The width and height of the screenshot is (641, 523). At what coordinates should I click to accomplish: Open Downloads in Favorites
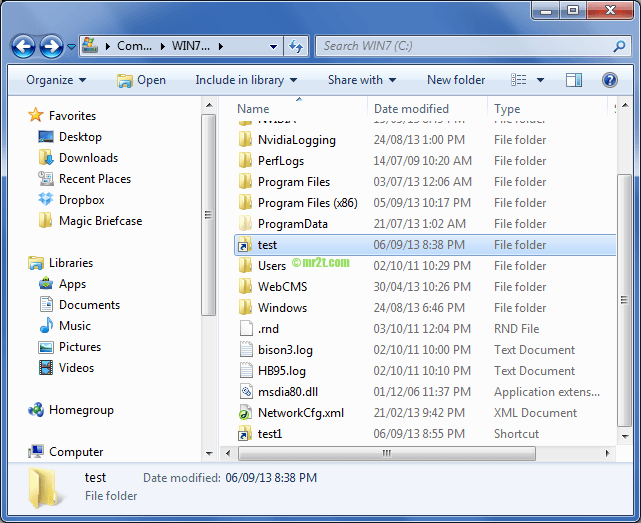[88, 158]
